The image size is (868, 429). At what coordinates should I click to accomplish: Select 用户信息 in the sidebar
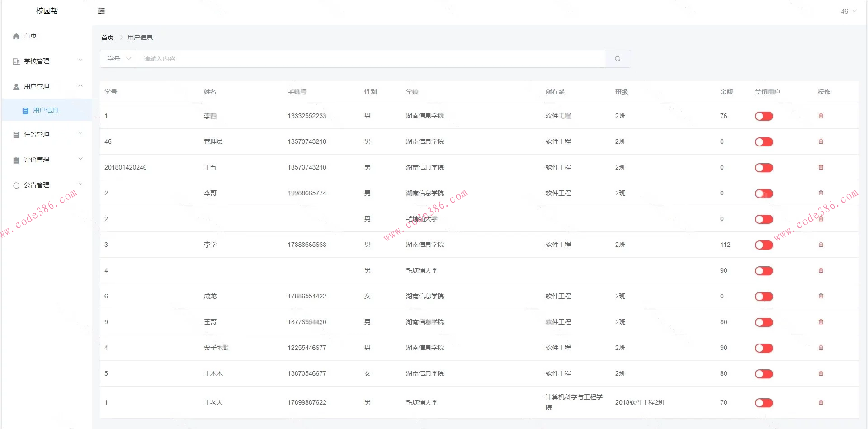[46, 110]
